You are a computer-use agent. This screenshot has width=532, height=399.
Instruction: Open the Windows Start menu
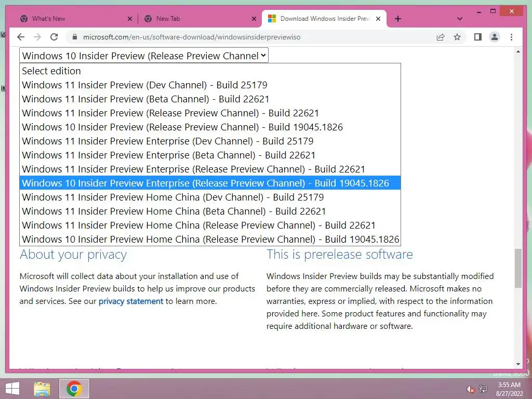pos(12,389)
